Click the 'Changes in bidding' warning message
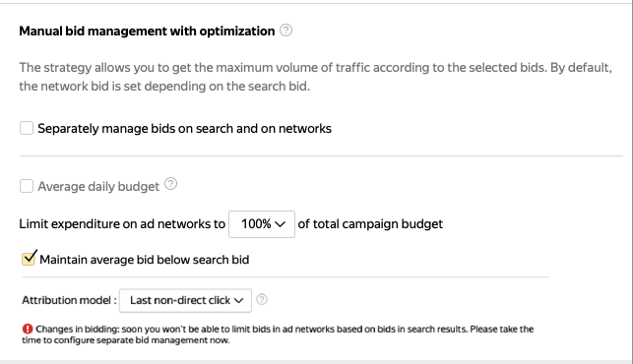The height and width of the screenshot is (364, 633). (278, 334)
